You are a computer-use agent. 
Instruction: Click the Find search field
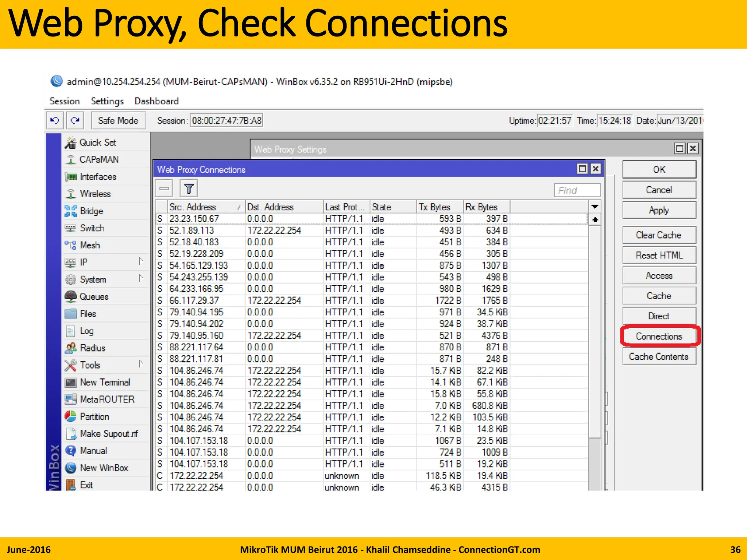577,190
